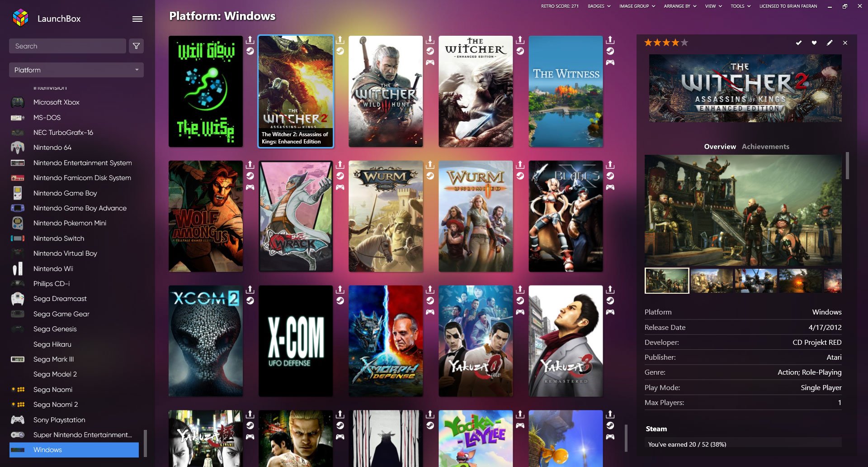
Task: Click the Steam badge beside The Wisp
Action: click(x=250, y=51)
